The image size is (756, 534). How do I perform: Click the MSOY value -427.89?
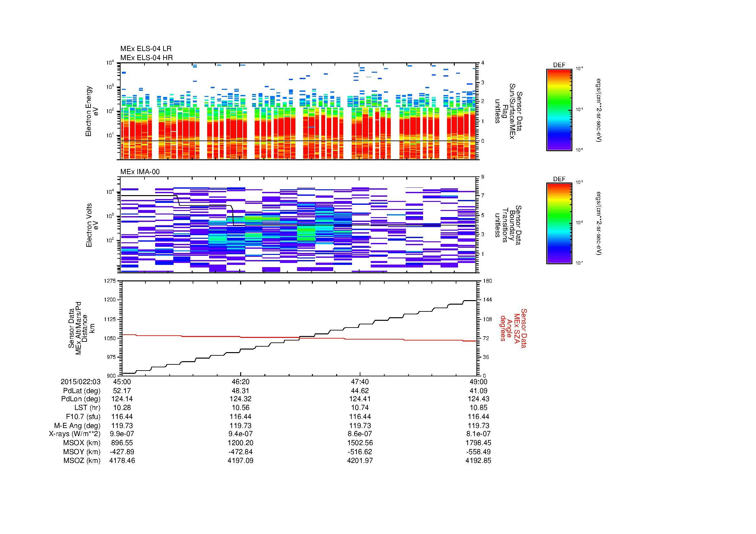[x=122, y=452]
